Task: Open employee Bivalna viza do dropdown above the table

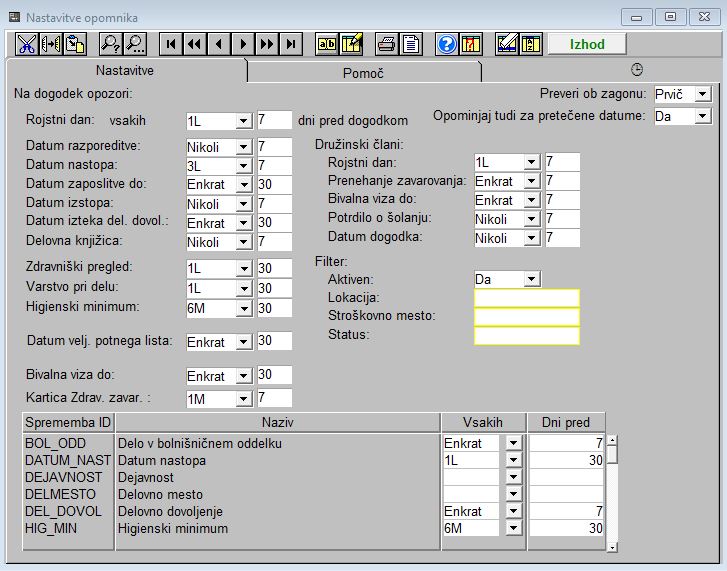Action: coord(243,376)
